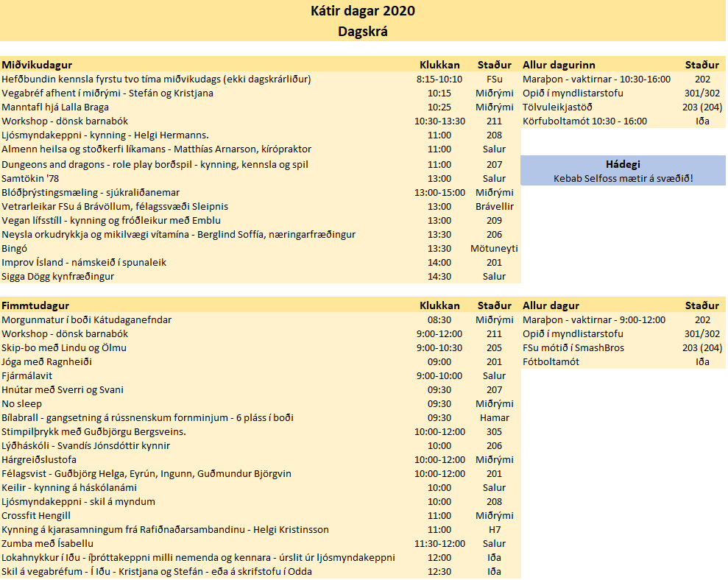Screen dimensions: 728x580
Task: Click the 'Hádegi' lunch heading
Action: [x=623, y=164]
